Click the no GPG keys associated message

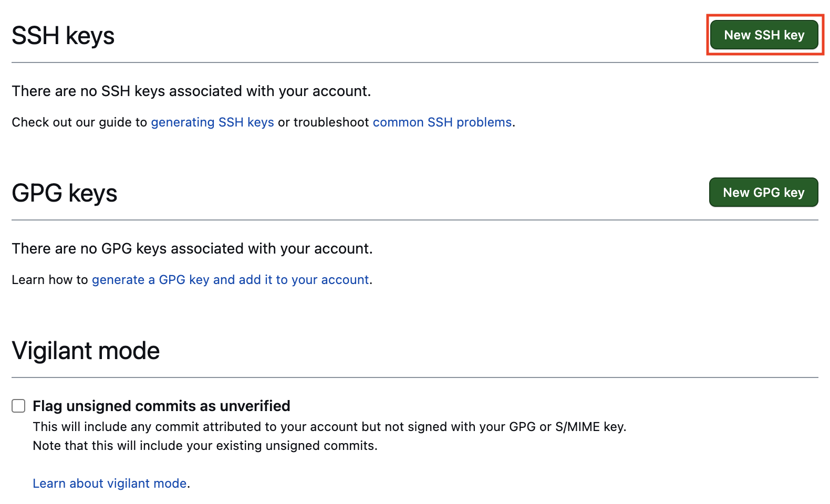[192, 249]
